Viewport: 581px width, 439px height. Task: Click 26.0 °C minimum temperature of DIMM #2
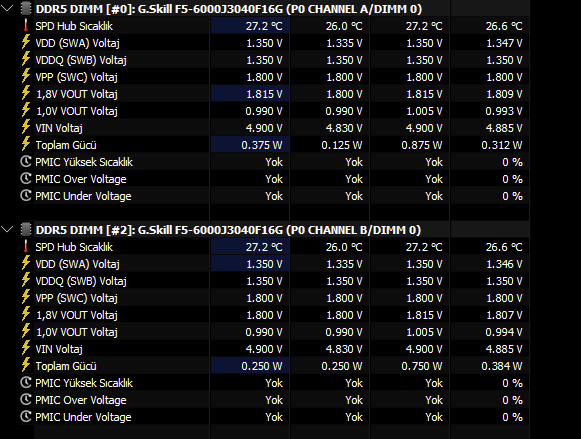click(344, 247)
